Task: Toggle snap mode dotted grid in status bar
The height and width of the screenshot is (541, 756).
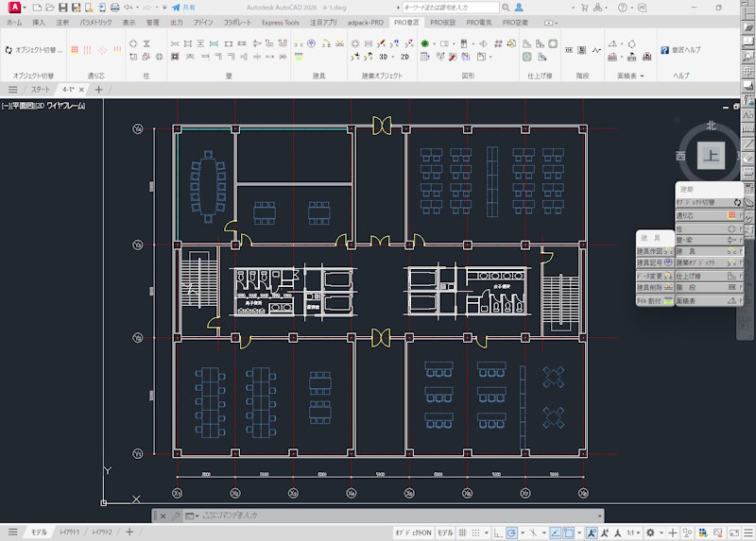Action: coord(476,533)
